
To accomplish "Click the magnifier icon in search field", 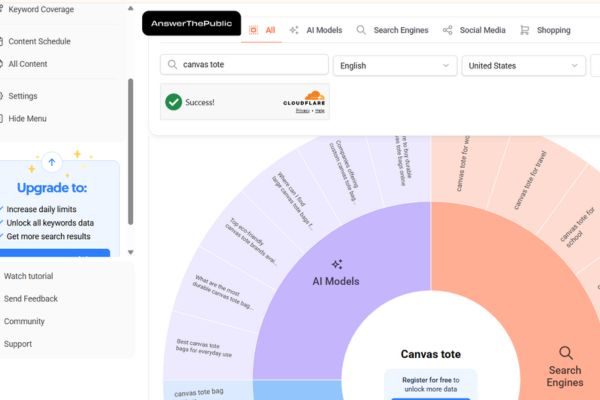I will coord(173,65).
